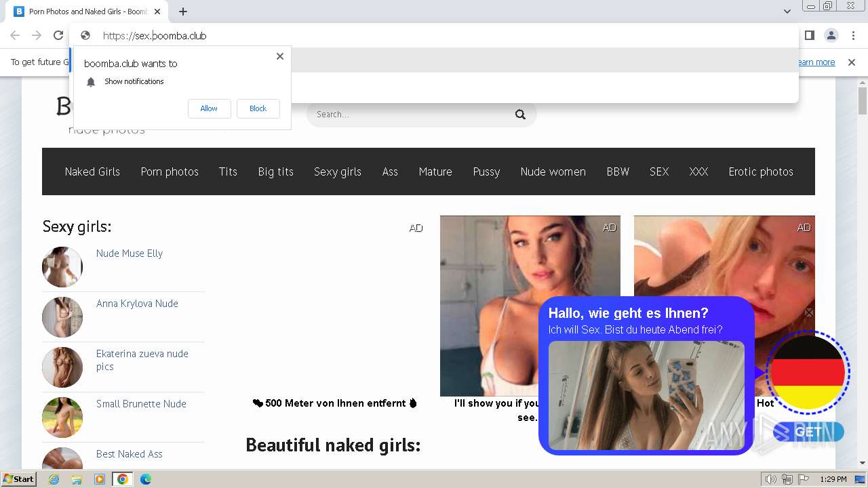Open the Nude women menu item

point(553,171)
